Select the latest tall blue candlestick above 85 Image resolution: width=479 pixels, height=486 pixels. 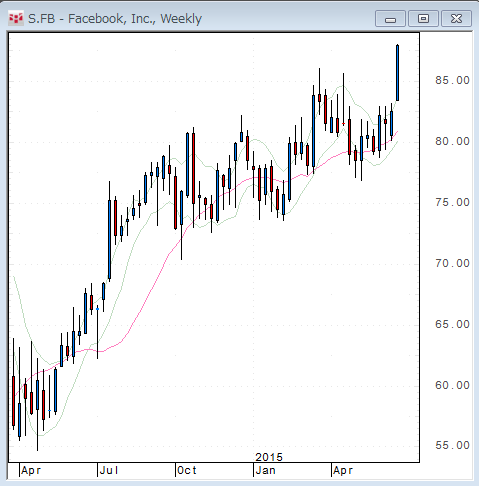[x=397, y=73]
